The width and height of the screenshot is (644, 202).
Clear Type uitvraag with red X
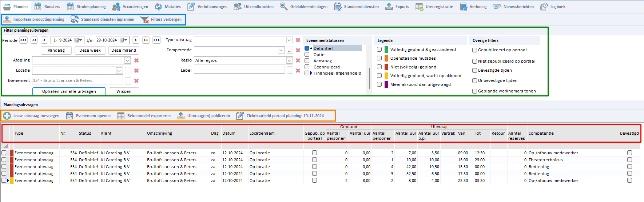pos(298,40)
